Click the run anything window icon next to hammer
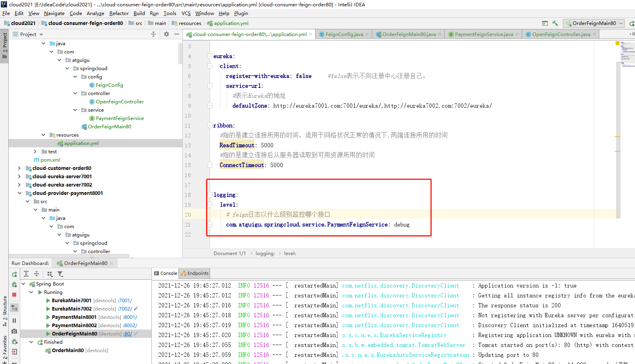Image resolution: width=635 pixels, height=364 pixels. point(545,23)
